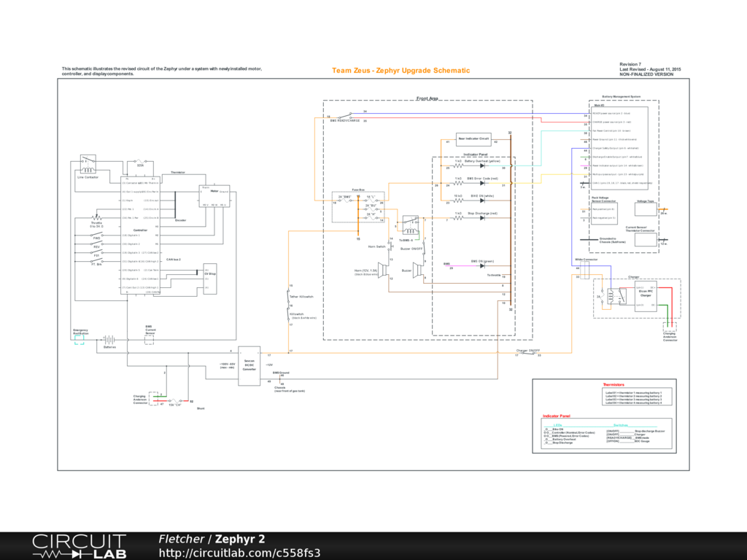Screen dimensions: 747x560
Task: Open the circuitlab.com/c558fs3 URL
Action: 239,553
